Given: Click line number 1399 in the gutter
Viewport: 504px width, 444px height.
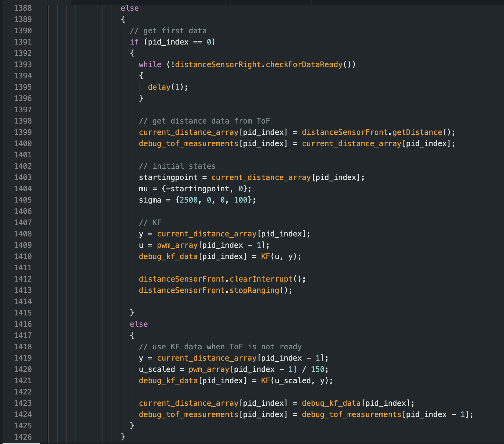Looking at the screenshot, I should pos(23,132).
